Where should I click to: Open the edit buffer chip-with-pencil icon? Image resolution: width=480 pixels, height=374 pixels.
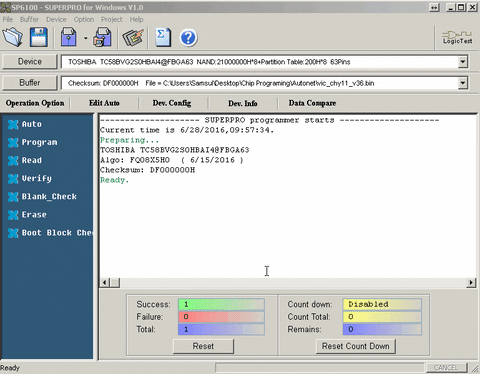tap(133, 37)
